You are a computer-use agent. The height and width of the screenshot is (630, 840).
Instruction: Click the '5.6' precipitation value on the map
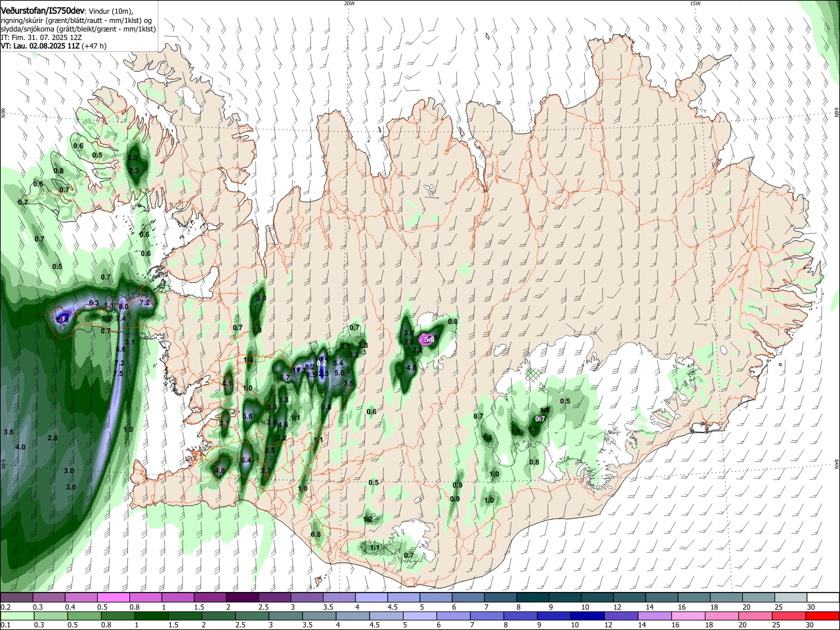coord(247,416)
